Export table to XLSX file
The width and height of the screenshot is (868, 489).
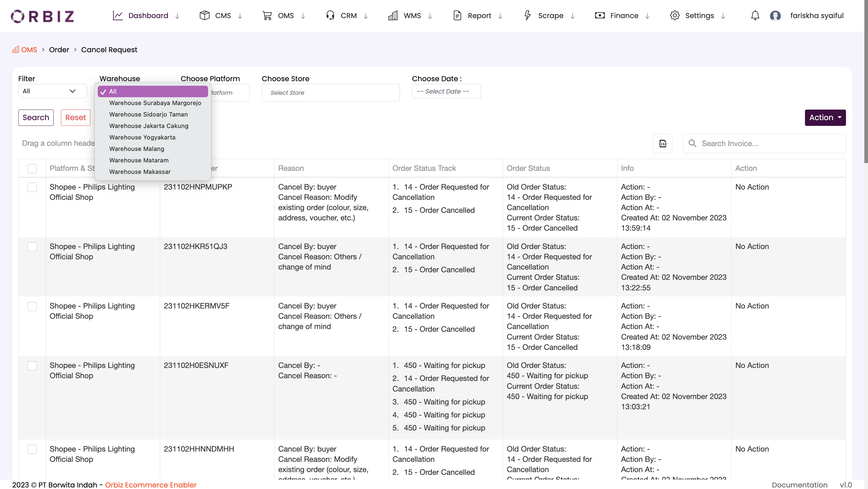pos(662,144)
